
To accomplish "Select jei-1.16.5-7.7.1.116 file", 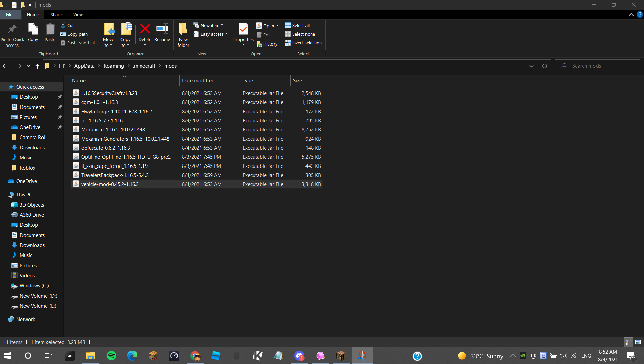I will [197, 121].
